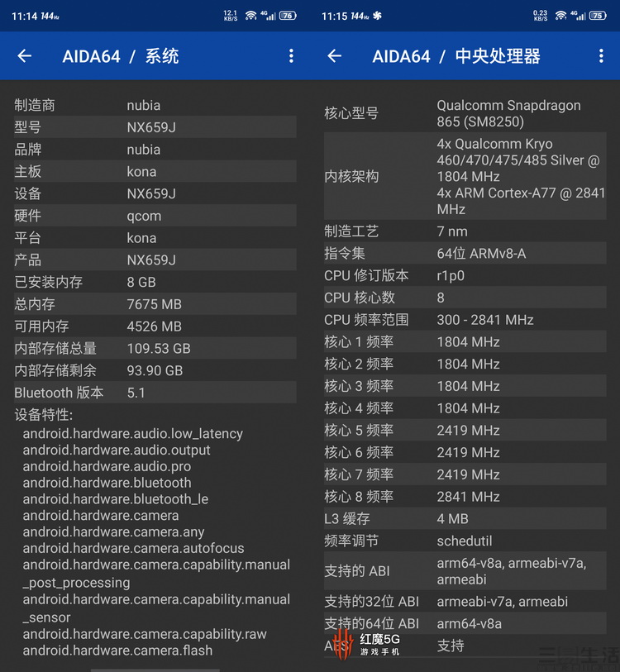Image resolution: width=620 pixels, height=672 pixels.
Task: Select the 内部存储剩余 93.90 GB row
Action: (x=155, y=369)
